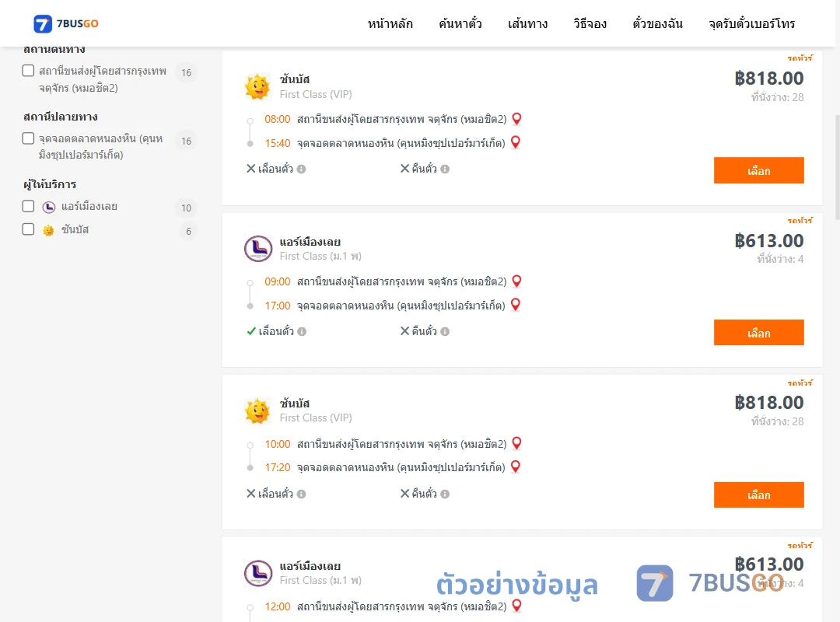Click the ซันบัส sun logo on the 08:00 trip
This screenshot has width=840, height=622.
(257, 87)
